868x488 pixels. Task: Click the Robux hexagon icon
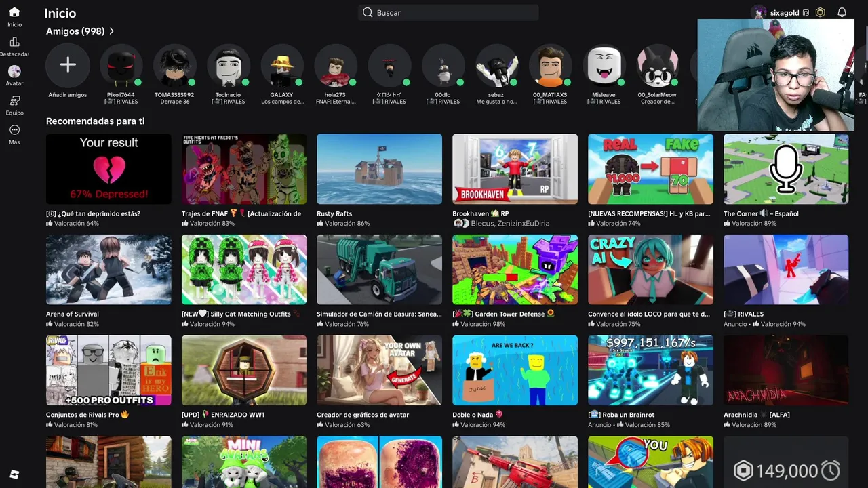pyautogui.click(x=820, y=12)
